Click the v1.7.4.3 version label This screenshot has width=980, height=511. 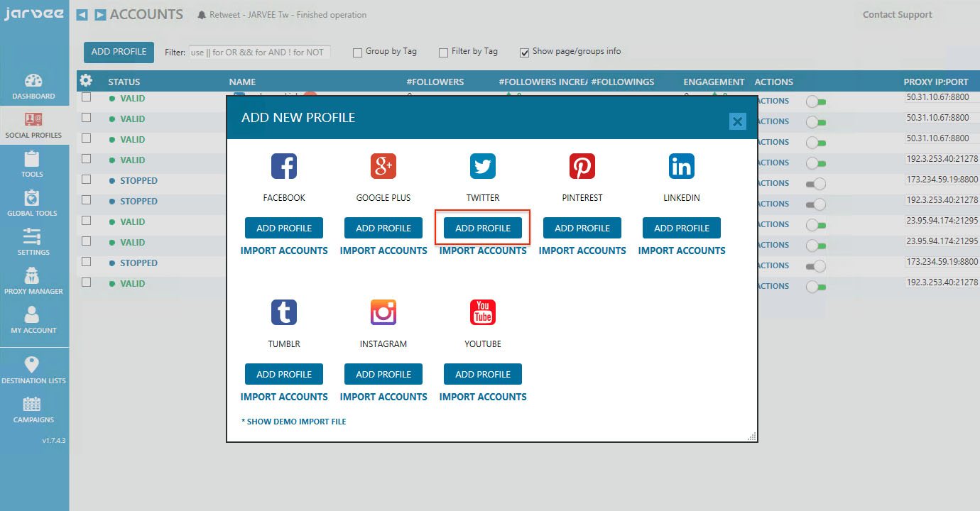point(53,441)
